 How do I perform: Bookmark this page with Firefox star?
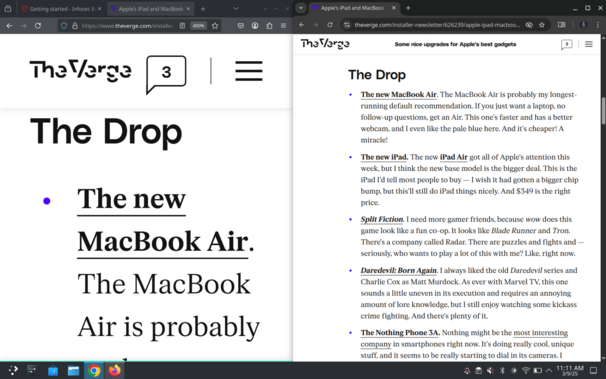[x=215, y=25]
